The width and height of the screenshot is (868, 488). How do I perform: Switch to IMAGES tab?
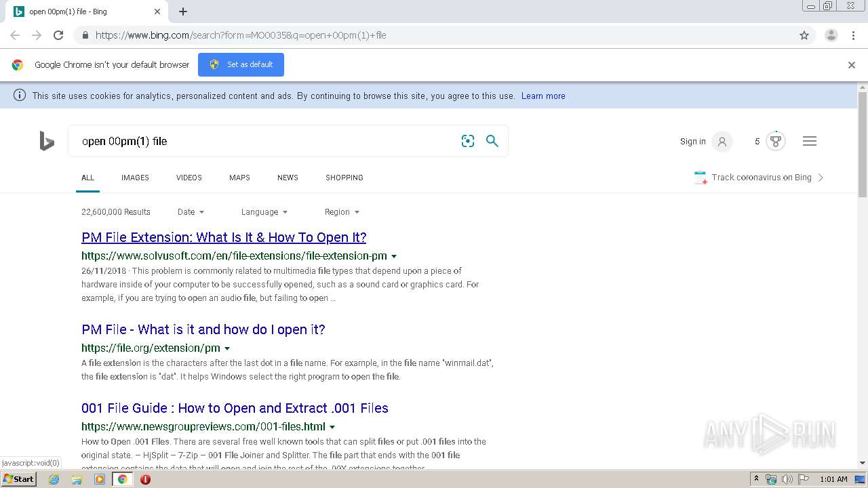(135, 178)
